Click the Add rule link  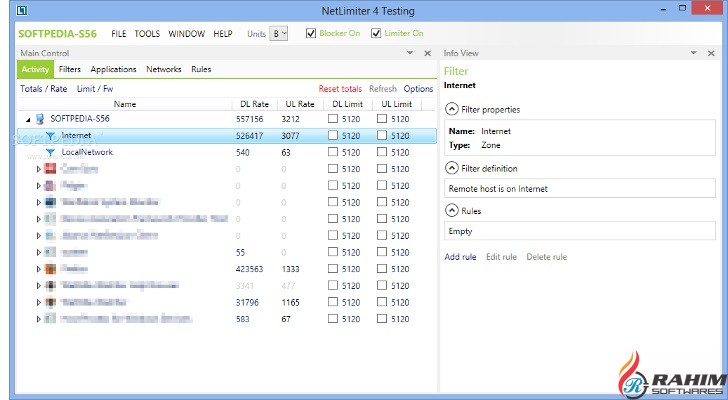coord(461,257)
